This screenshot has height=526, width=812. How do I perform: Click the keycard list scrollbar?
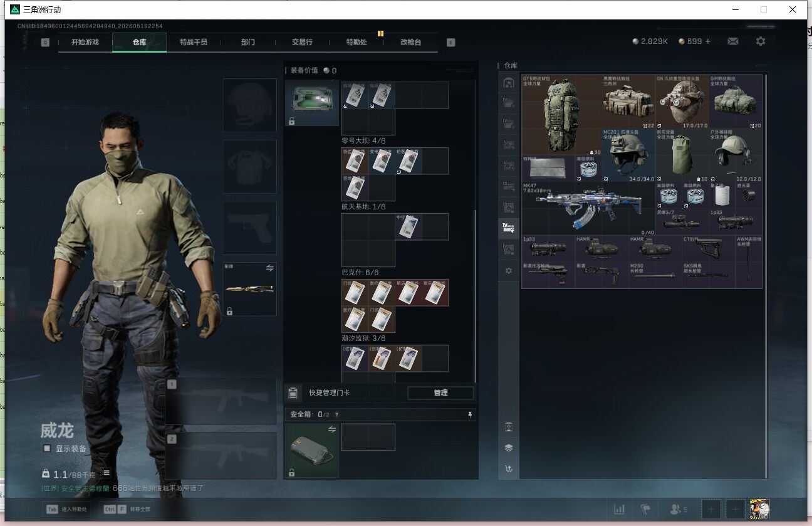pos(475,295)
